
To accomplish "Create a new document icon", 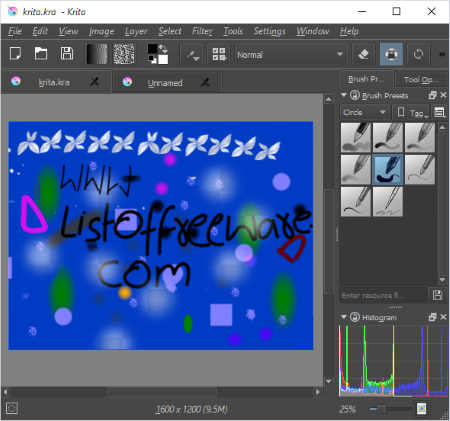I will click(x=15, y=54).
